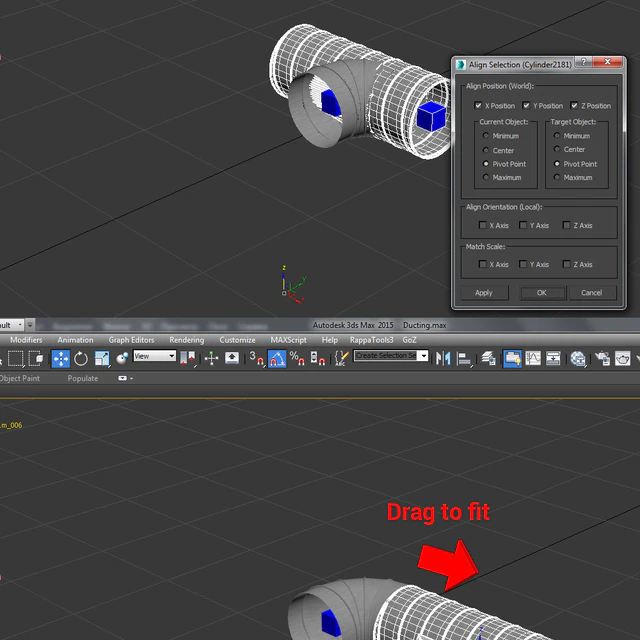
Task: Uncheck the X Position checkbox
Action: 478,105
